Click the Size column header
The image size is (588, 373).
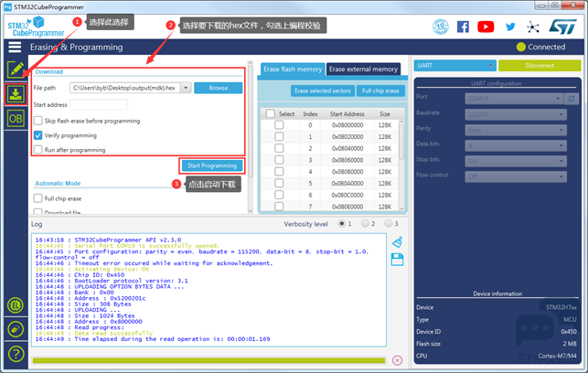[384, 114]
